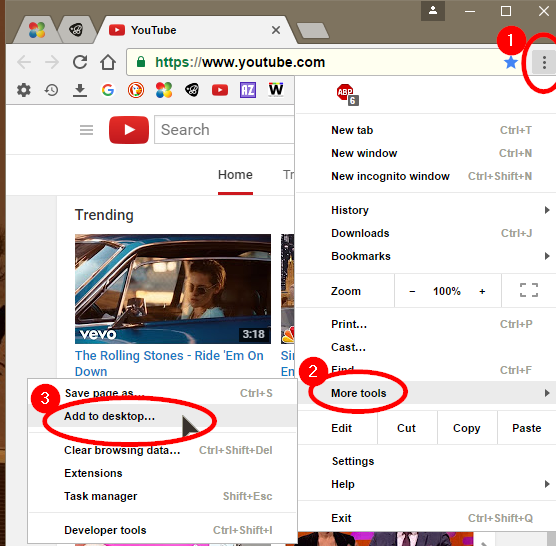Open the DuckDuckGo bookmark icon

click(x=136, y=90)
